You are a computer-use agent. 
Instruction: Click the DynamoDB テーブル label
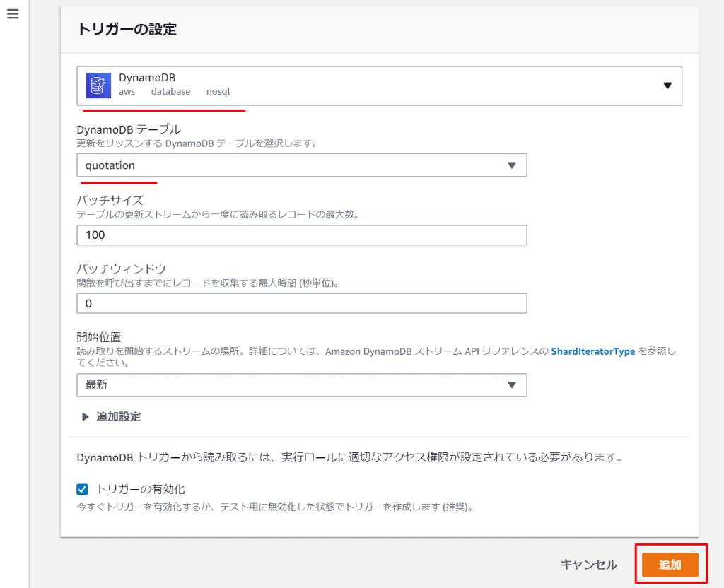click(129, 129)
